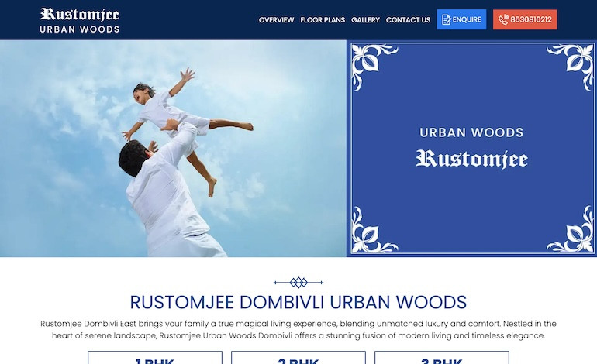Select the 3 BHK card
597x364 pixels.
pos(442,358)
